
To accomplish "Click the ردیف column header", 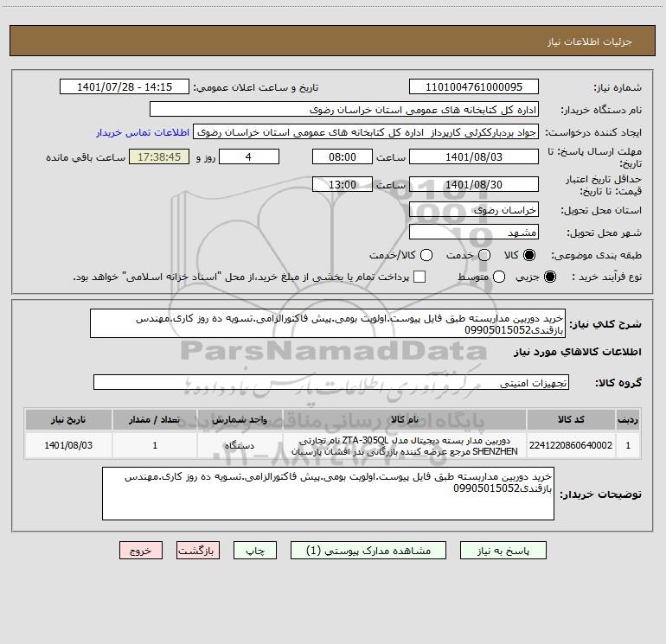I will (628, 419).
